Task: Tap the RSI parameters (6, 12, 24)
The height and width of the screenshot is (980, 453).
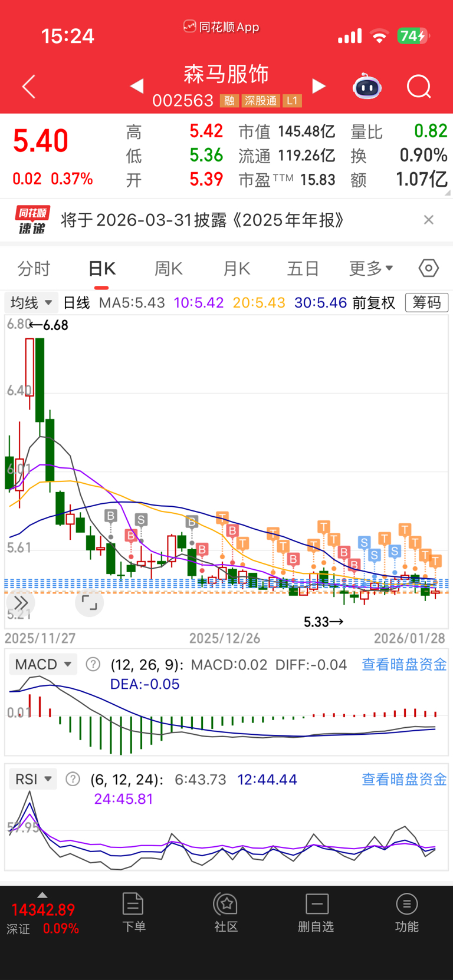Action: pyautogui.click(x=127, y=779)
